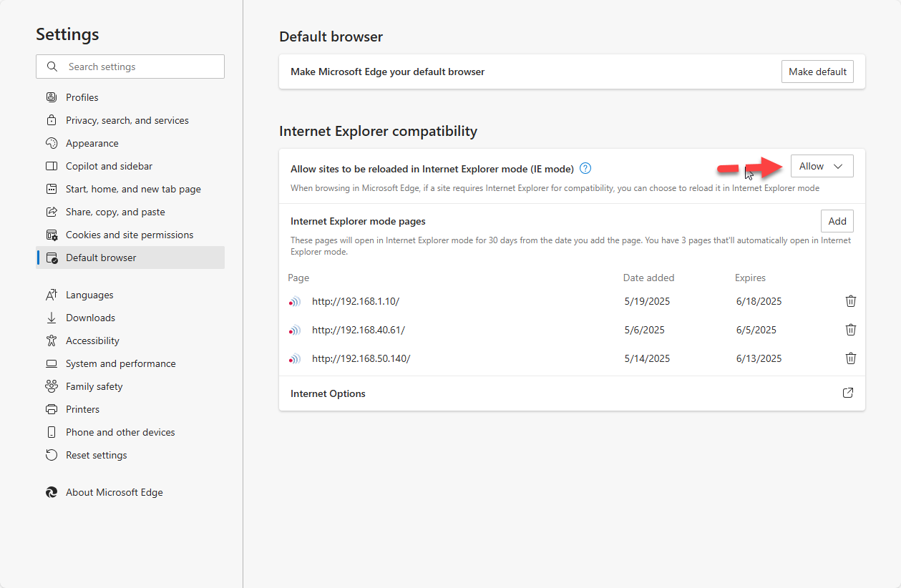Click the http://192.168.50.140/ page URL
This screenshot has height=588, width=901.
tap(361, 358)
